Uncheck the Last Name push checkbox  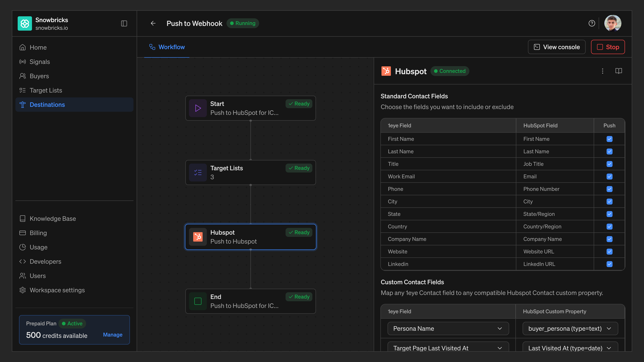tap(609, 151)
